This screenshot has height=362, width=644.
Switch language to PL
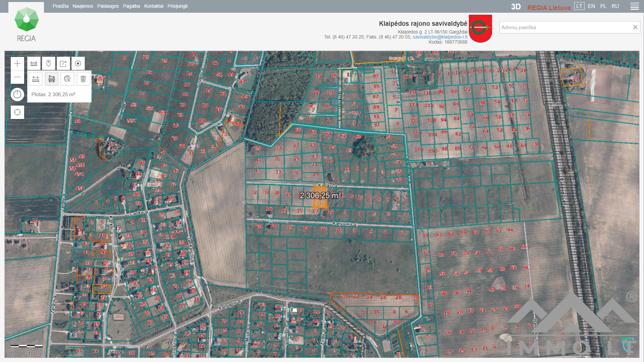(x=603, y=6)
